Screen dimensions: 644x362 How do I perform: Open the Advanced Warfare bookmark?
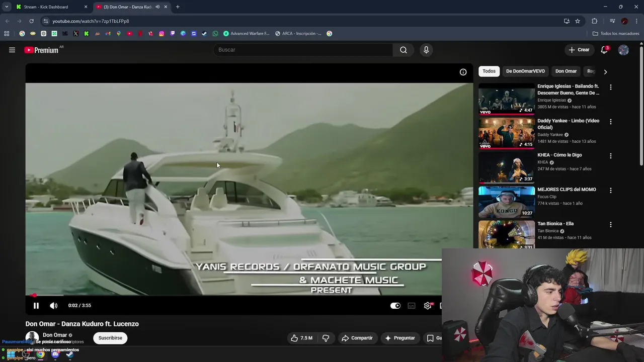click(247, 34)
